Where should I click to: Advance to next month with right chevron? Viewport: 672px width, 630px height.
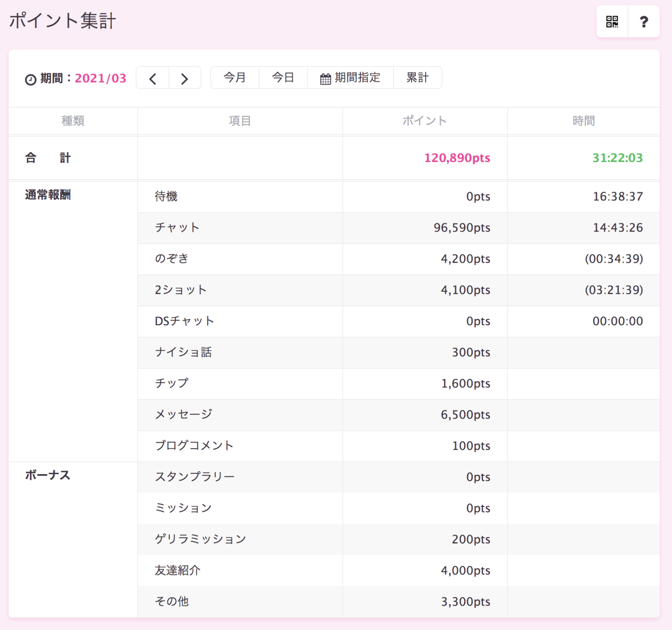185,78
